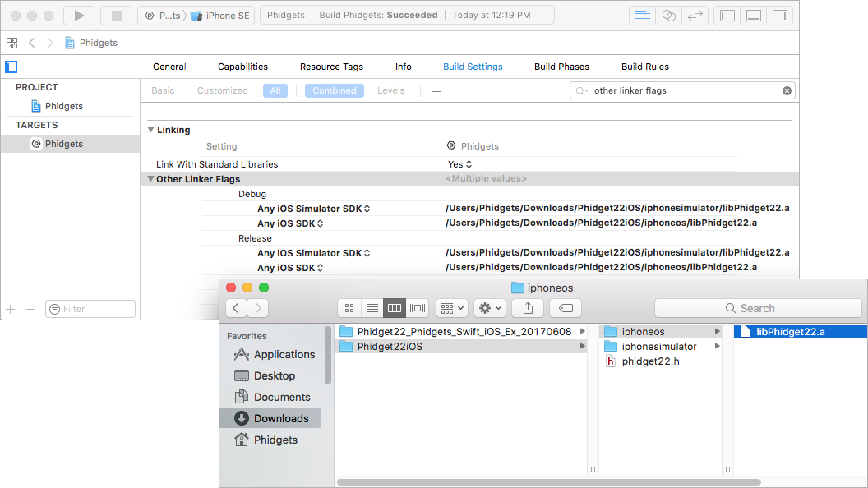
Task: Go forward in Finder window
Action: click(258, 308)
